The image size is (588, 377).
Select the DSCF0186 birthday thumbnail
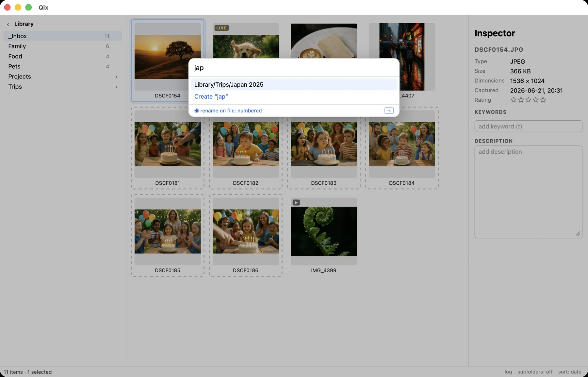pyautogui.click(x=246, y=231)
